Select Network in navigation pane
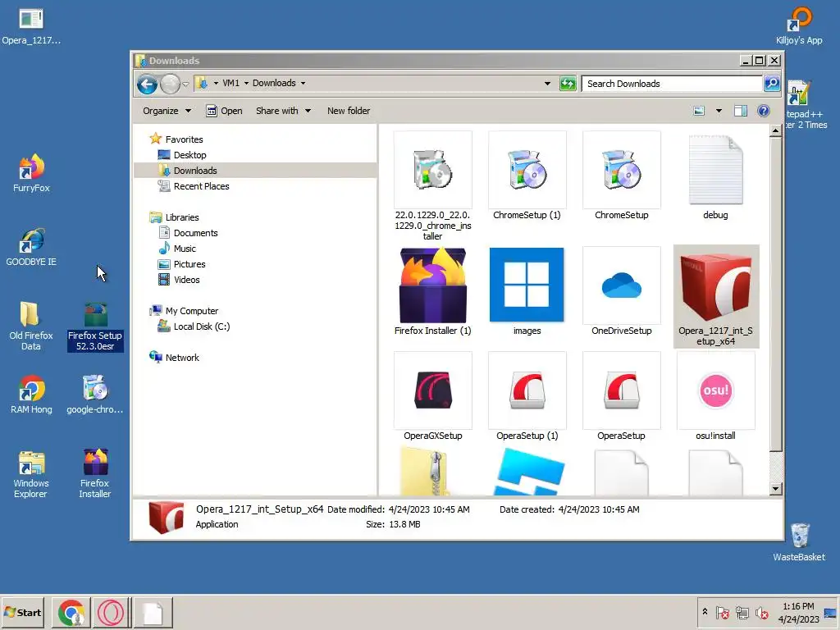 pyautogui.click(x=181, y=358)
